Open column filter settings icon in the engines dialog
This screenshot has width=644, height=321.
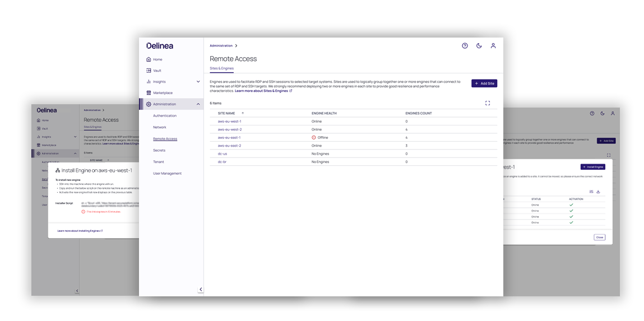[x=591, y=192]
